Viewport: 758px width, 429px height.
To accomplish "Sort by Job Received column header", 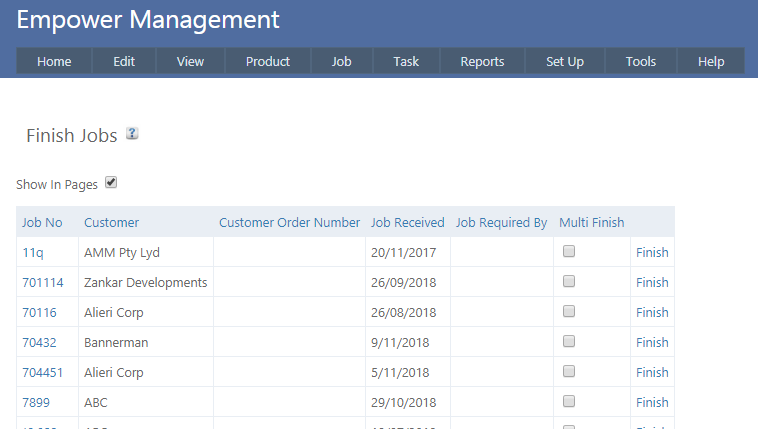I will point(407,222).
